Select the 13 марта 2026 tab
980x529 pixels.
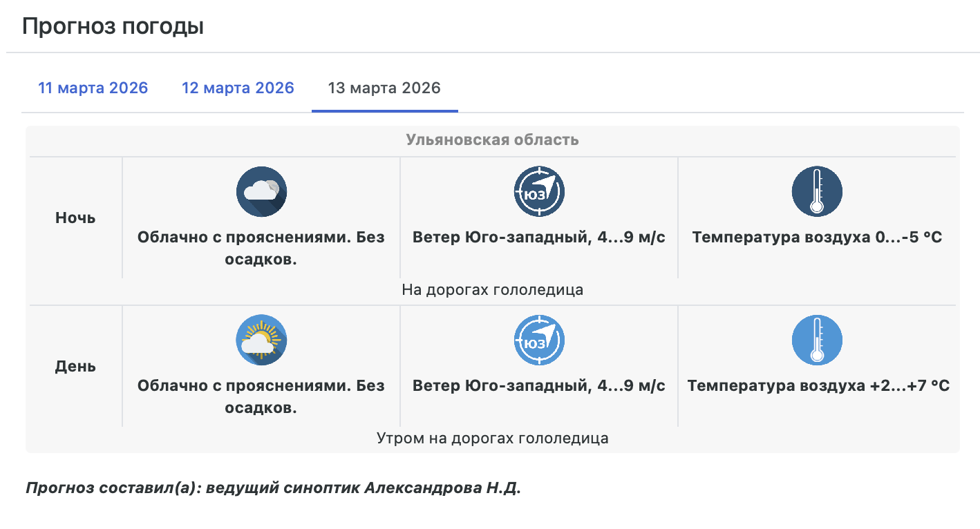[x=384, y=88]
